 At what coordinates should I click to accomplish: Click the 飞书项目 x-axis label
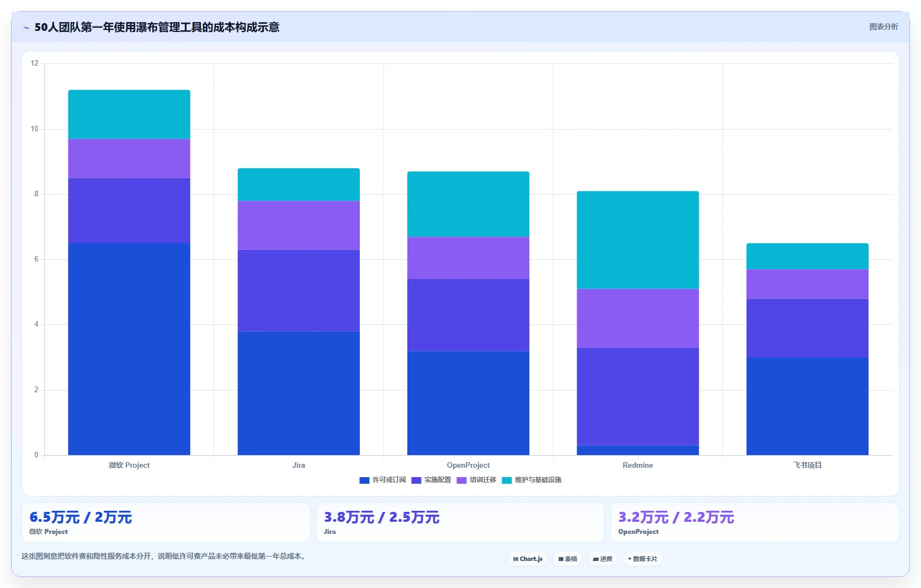click(x=807, y=465)
